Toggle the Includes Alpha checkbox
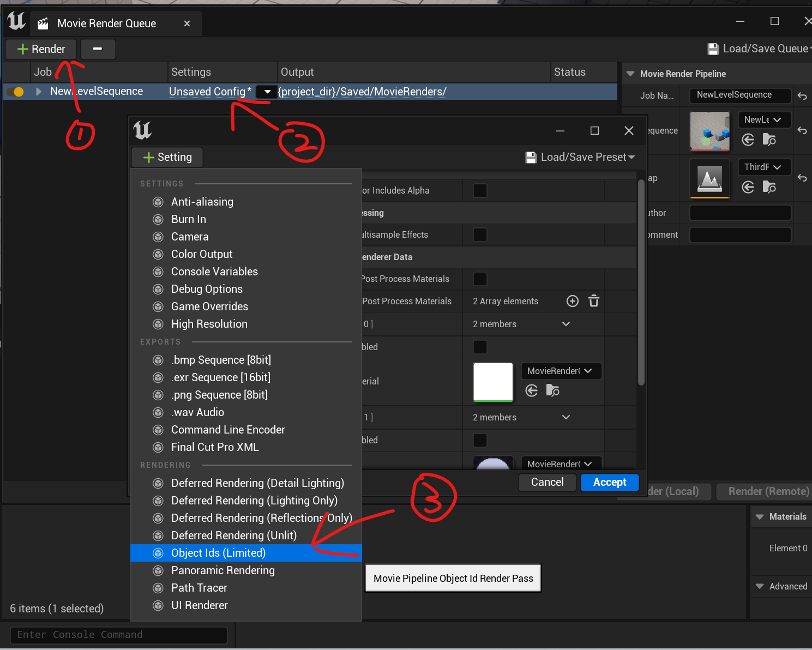Image resolution: width=812 pixels, height=650 pixels. point(480,190)
